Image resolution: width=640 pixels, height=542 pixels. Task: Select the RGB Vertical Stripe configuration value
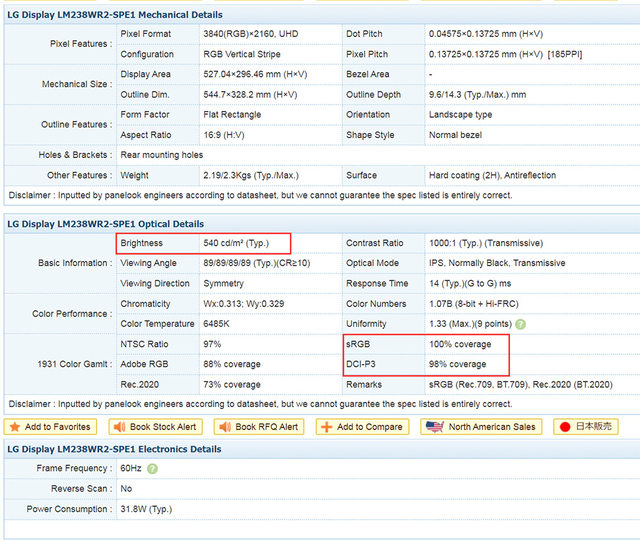coord(242,54)
